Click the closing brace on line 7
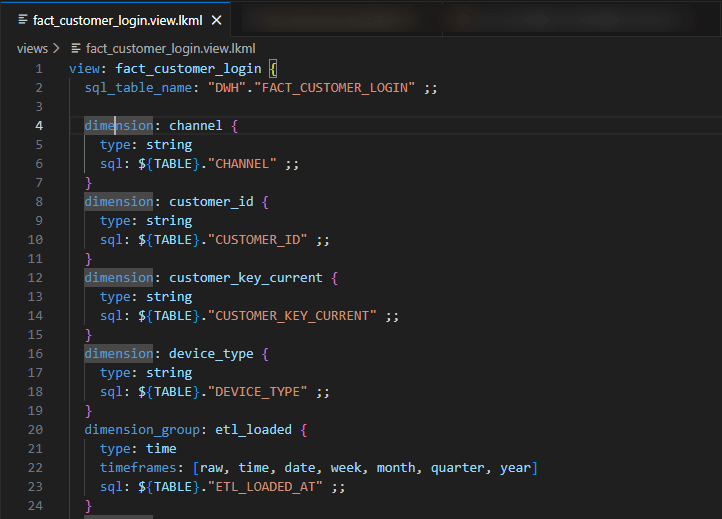Image resolution: width=722 pixels, height=519 pixels. [88, 183]
